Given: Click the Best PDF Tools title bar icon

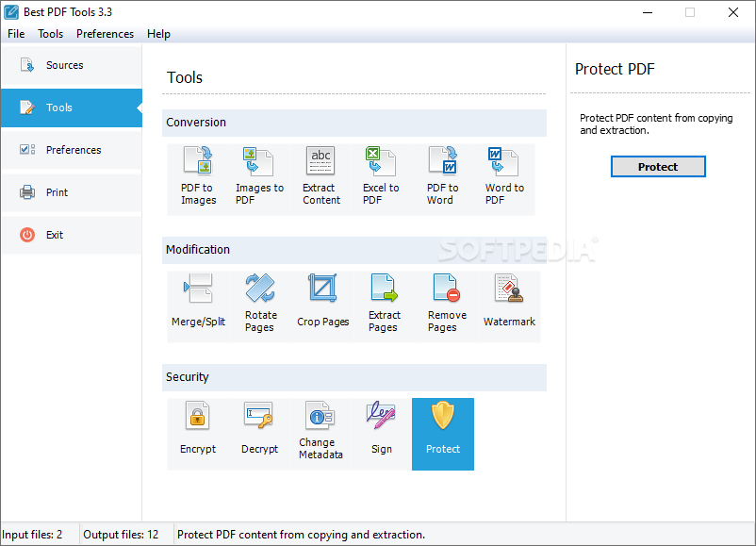Looking at the screenshot, I should tap(11, 12).
